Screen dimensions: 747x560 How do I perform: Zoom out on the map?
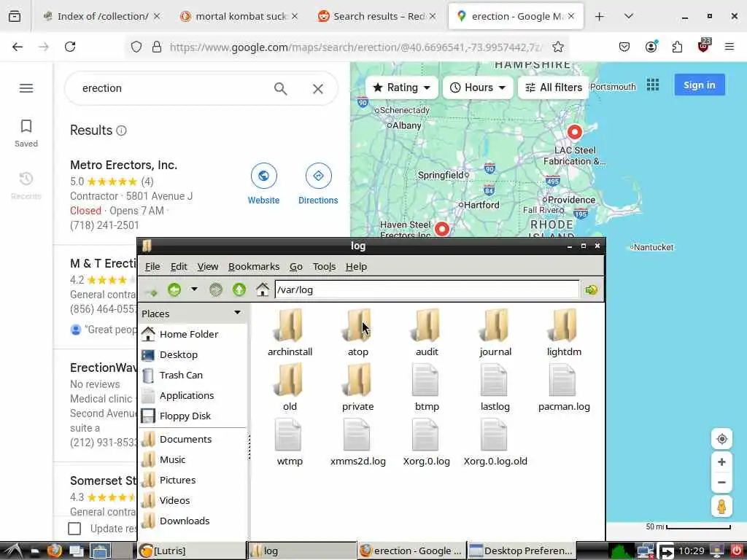click(721, 483)
